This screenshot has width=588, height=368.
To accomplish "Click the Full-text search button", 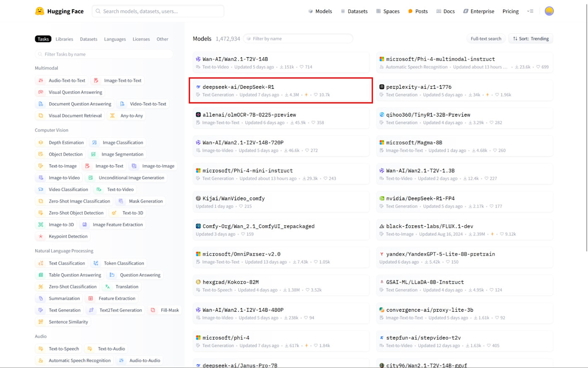I will [x=486, y=39].
